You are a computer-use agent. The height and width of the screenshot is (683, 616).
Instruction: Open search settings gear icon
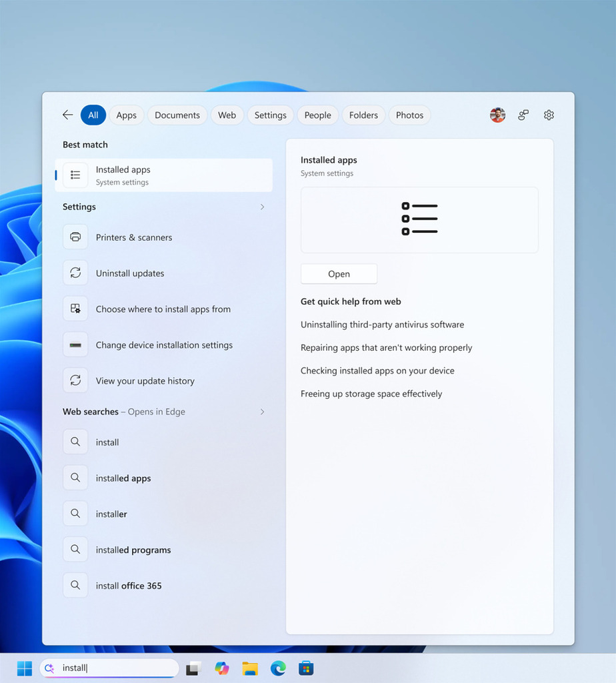[x=549, y=115]
